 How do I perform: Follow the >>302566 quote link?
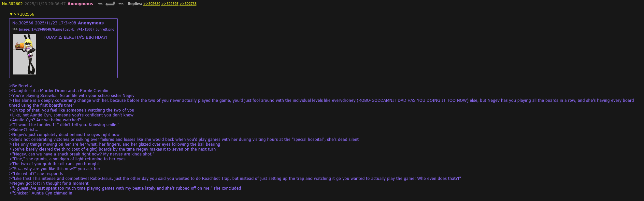click(24, 14)
